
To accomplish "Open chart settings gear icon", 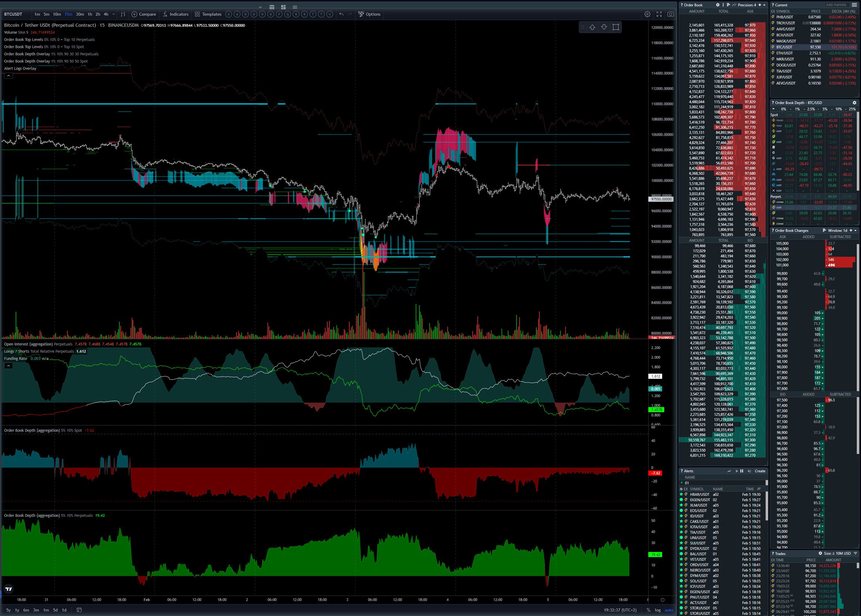I will [x=647, y=14].
